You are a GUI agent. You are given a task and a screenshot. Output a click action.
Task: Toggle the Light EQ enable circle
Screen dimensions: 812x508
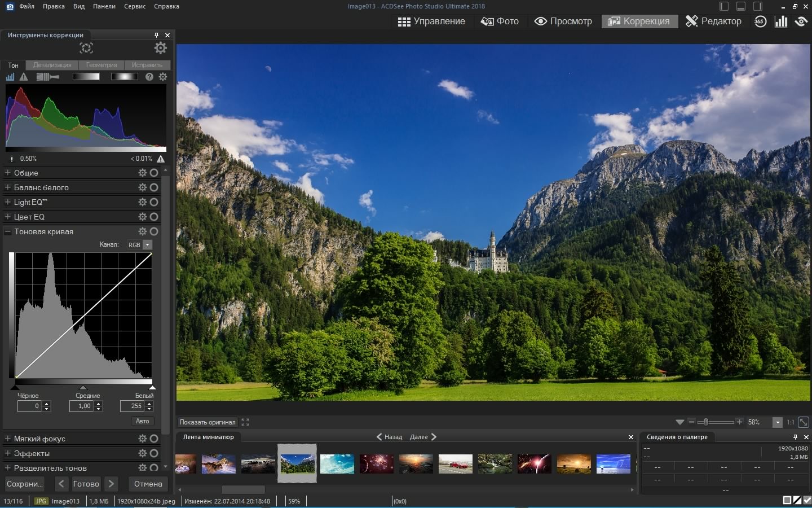point(154,202)
